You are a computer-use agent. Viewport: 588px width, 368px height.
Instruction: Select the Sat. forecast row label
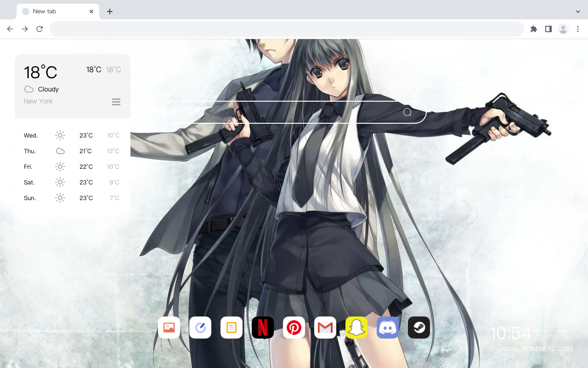click(x=29, y=182)
